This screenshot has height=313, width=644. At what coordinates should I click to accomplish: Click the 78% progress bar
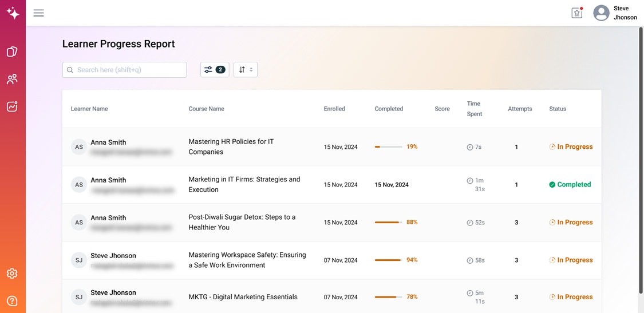point(388,297)
